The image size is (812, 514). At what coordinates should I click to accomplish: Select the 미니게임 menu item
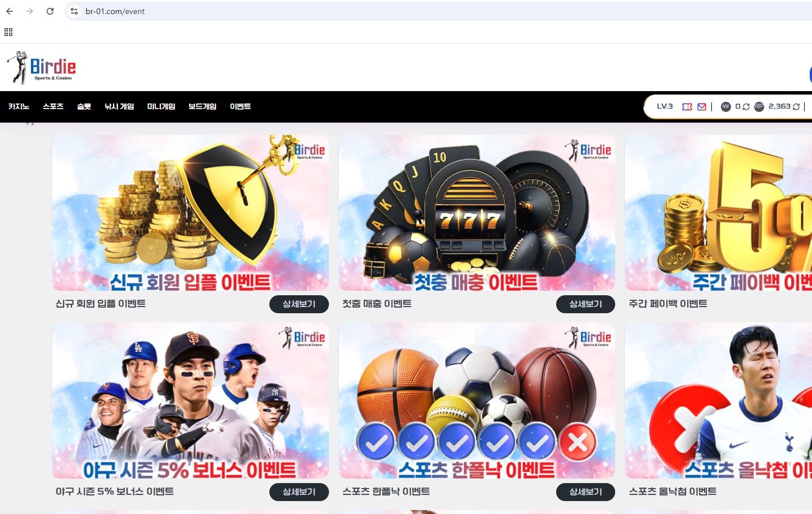161,106
